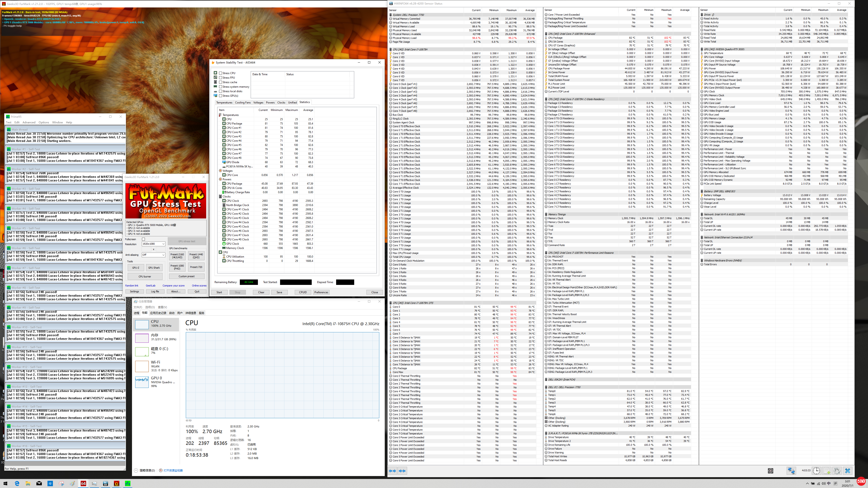
Task: Open Snipping tool scissors icon in taskbar
Action: click(61, 484)
